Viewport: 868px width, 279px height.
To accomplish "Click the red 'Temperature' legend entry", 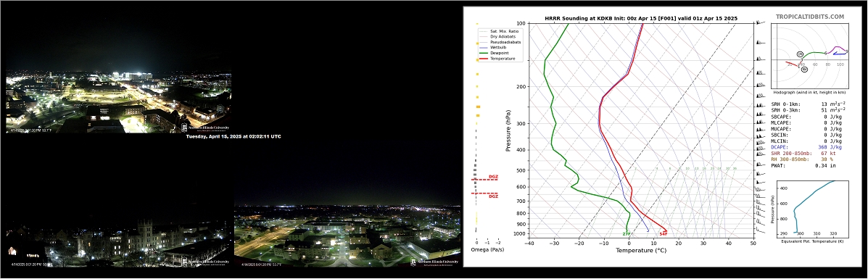I will (x=497, y=59).
